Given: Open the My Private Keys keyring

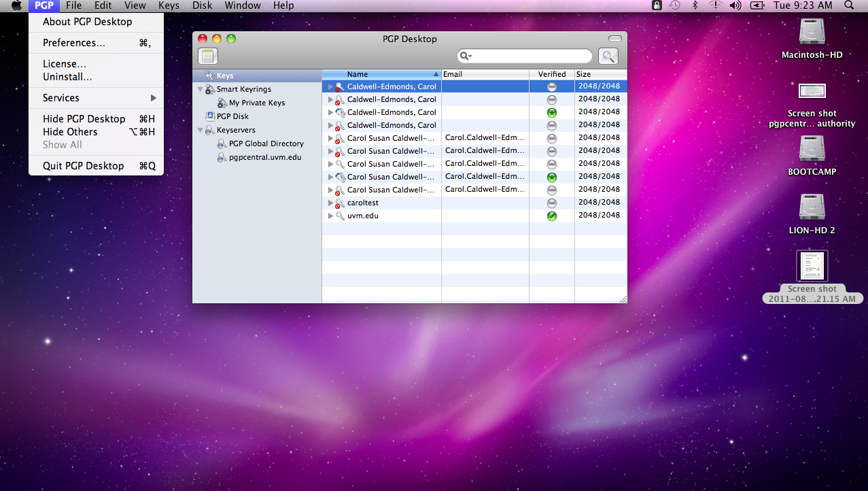Looking at the screenshot, I should (257, 103).
